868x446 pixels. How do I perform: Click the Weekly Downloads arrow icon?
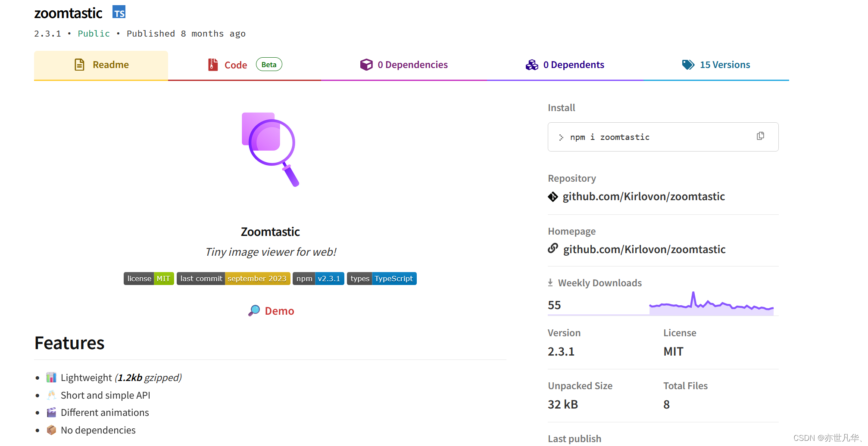(550, 283)
